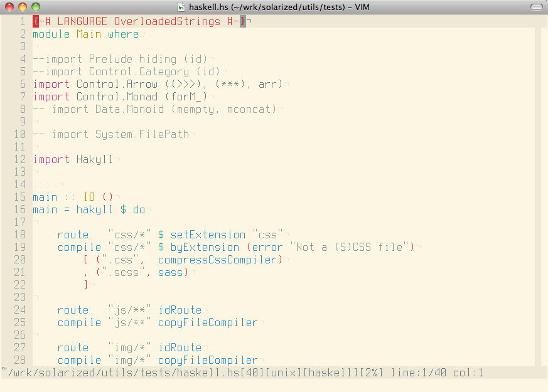
Task: Click the haskell.hs file icon in title bar
Action: click(181, 7)
